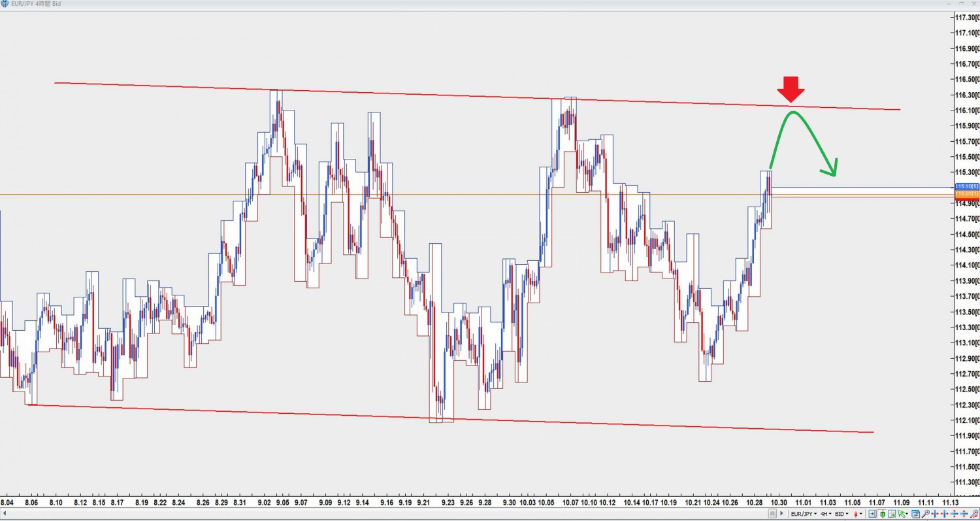Compress the chart horizontally with inward arrows
This screenshot has height=521, width=980.
(935, 514)
